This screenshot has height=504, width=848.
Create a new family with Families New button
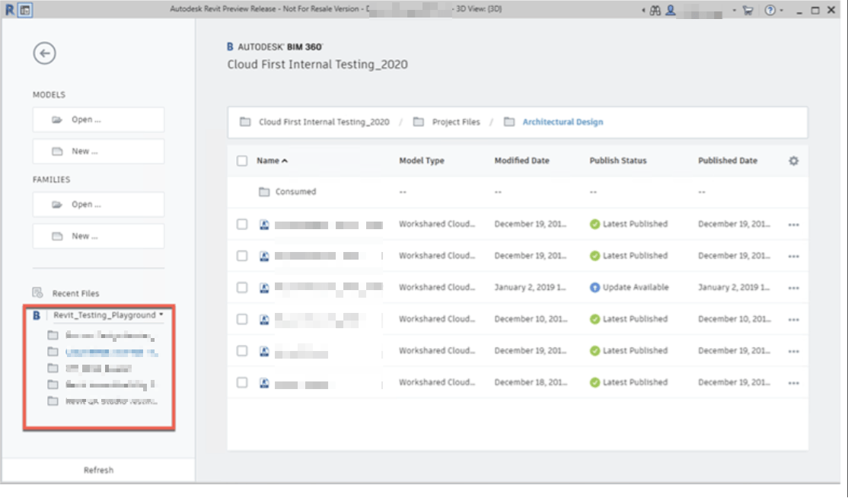[x=98, y=236]
